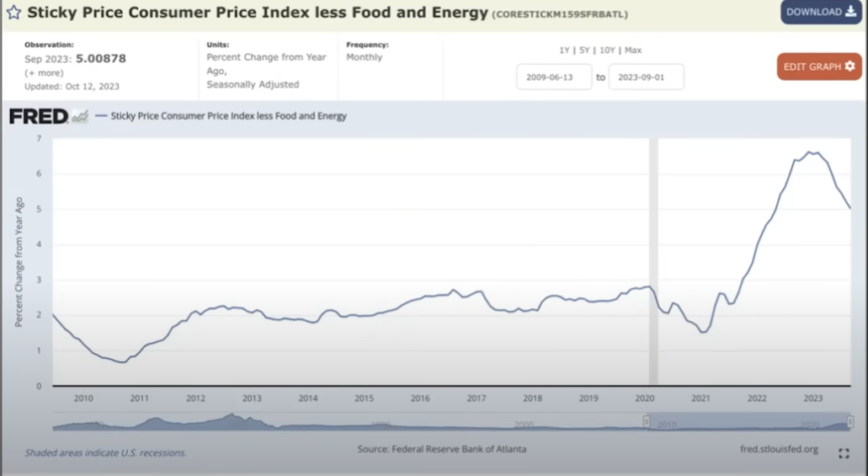
Task: Select the 5Y range option
Action: coord(584,50)
